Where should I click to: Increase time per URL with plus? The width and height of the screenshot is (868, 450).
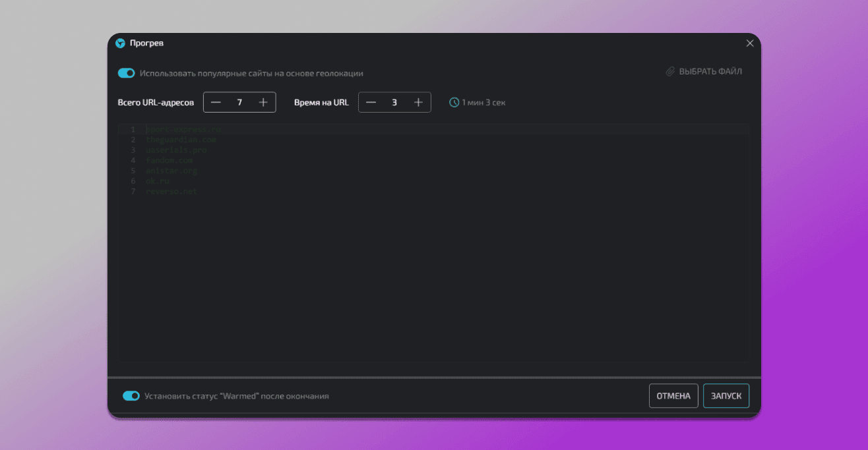(x=418, y=102)
